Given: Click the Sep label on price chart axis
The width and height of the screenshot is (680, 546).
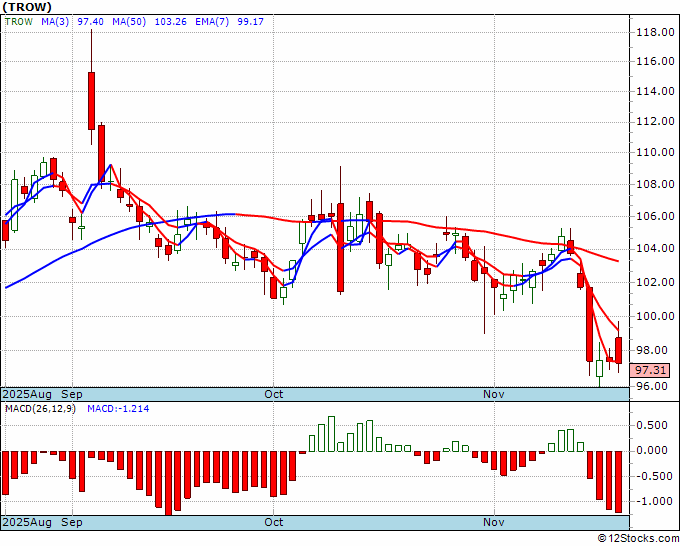Looking at the screenshot, I should point(72,394).
